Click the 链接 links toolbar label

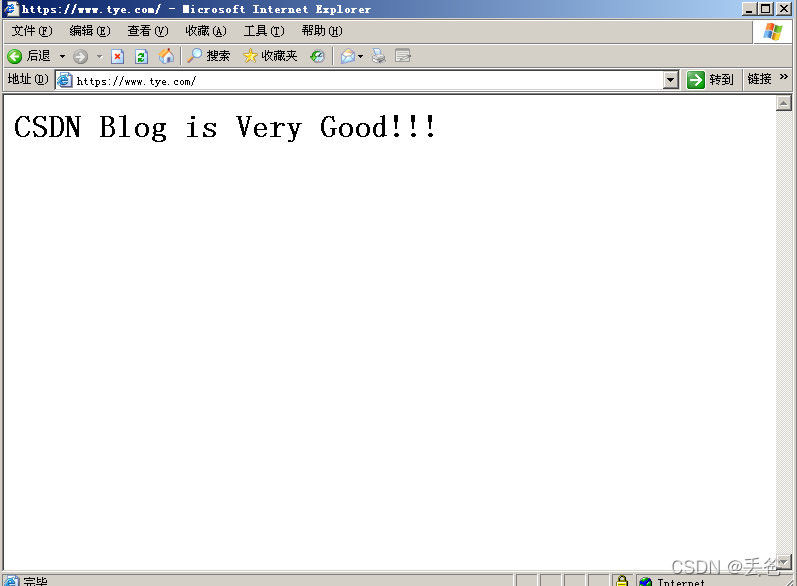click(759, 79)
